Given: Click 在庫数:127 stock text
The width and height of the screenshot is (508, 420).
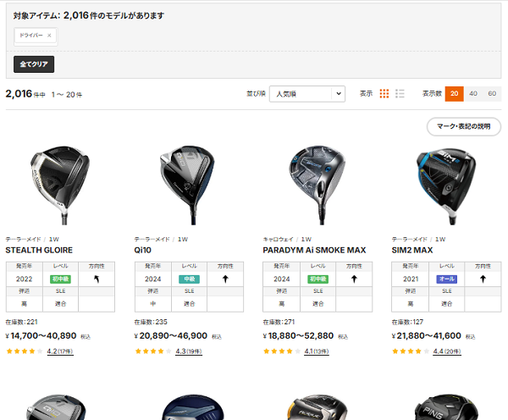Looking at the screenshot, I should [407, 322].
